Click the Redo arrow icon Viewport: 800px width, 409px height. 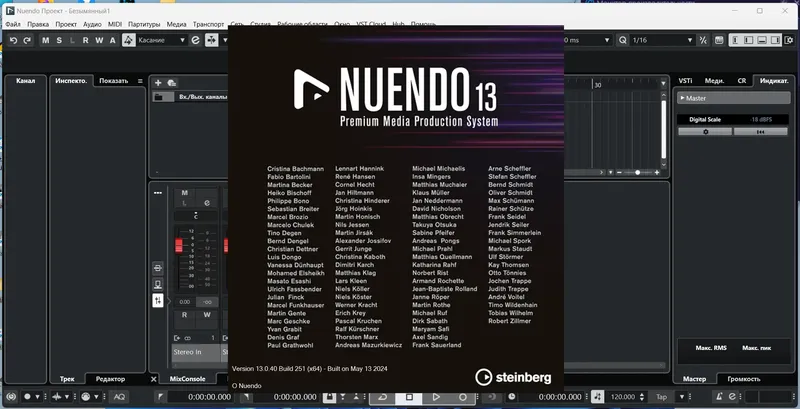click(27, 40)
